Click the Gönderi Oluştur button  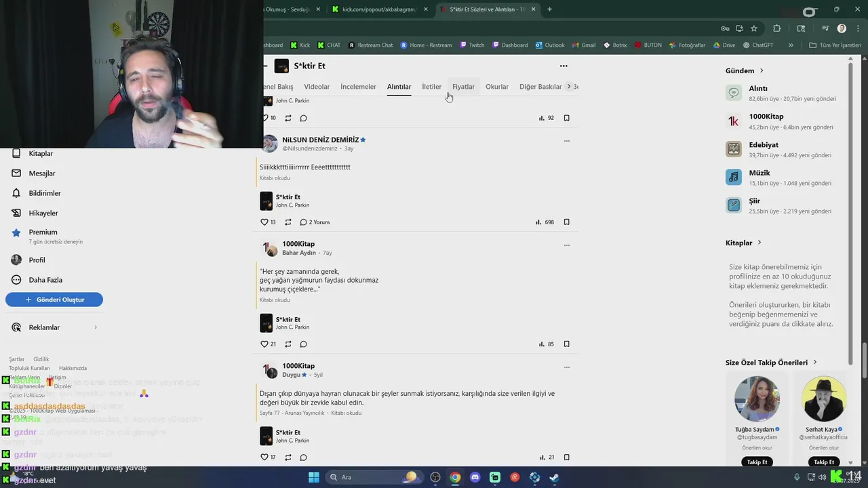54,300
